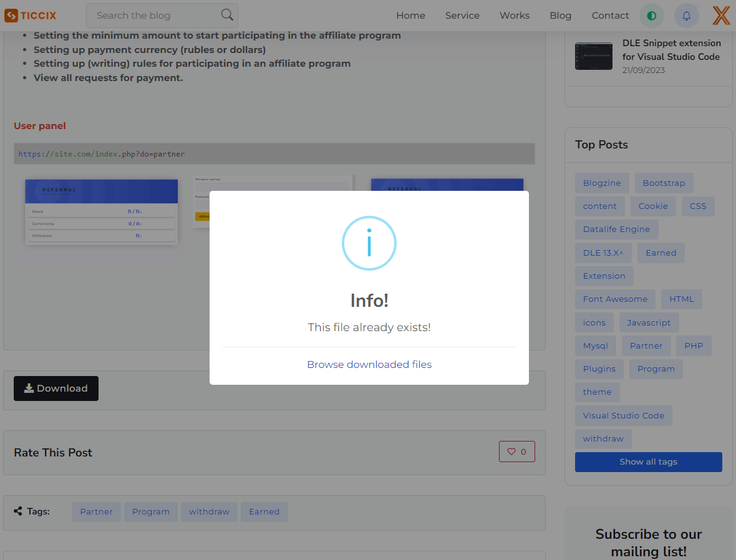Expand tags with Show all tags

pyautogui.click(x=648, y=462)
